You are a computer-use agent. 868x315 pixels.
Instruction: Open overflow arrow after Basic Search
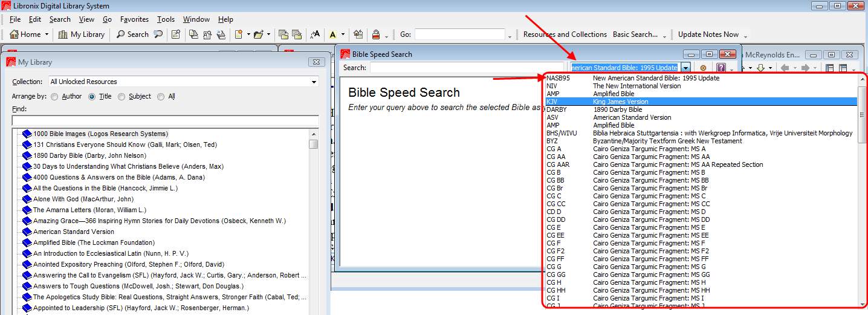664,36
